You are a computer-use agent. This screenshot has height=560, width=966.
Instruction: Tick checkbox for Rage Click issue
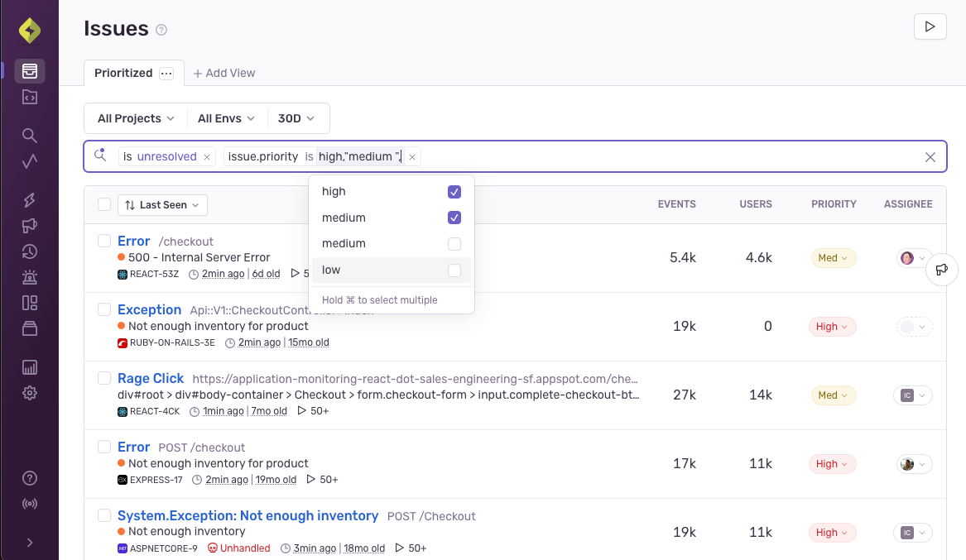coord(104,378)
